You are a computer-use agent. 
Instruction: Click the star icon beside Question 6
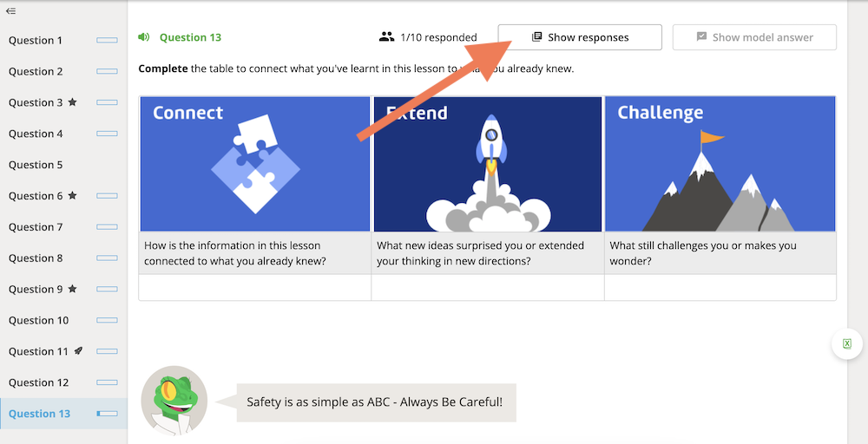tap(72, 196)
